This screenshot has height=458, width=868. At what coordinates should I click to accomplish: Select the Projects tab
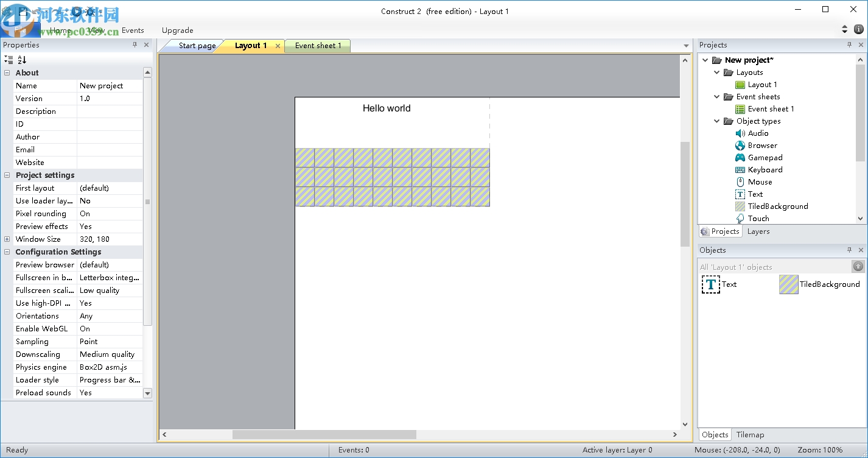click(x=721, y=231)
